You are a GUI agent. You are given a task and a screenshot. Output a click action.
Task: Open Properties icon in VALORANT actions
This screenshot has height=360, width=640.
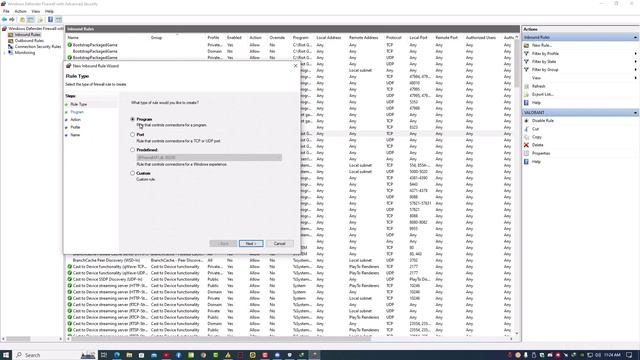click(x=526, y=153)
